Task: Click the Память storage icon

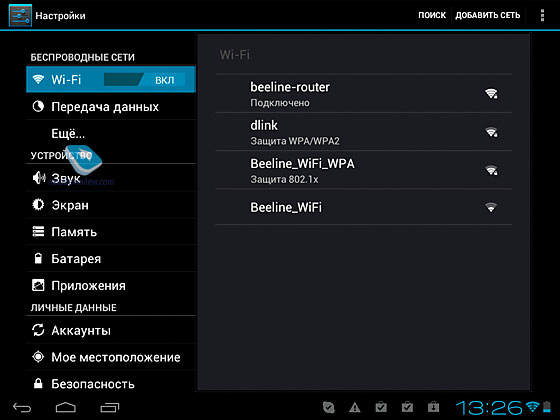Action: point(38,231)
